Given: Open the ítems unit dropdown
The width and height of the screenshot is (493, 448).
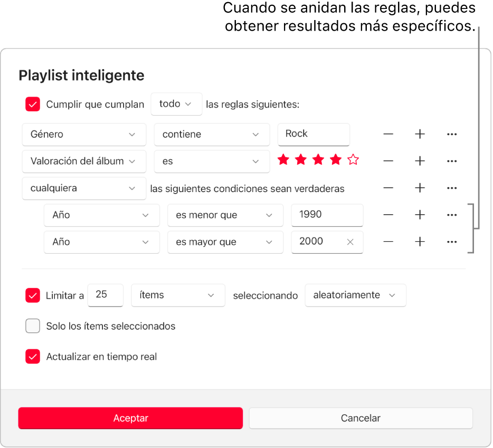Looking at the screenshot, I should click(178, 295).
